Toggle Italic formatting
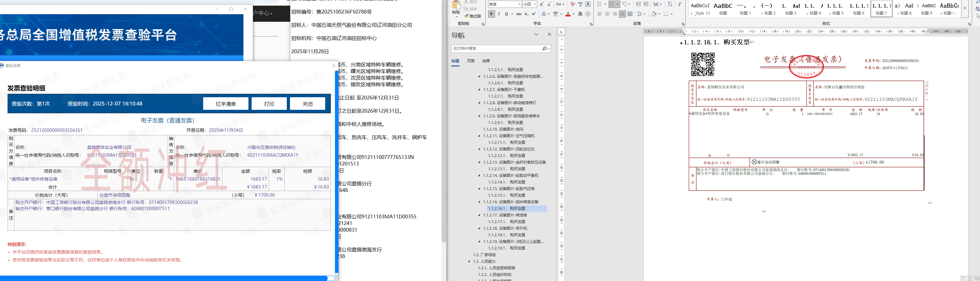 click(499, 14)
